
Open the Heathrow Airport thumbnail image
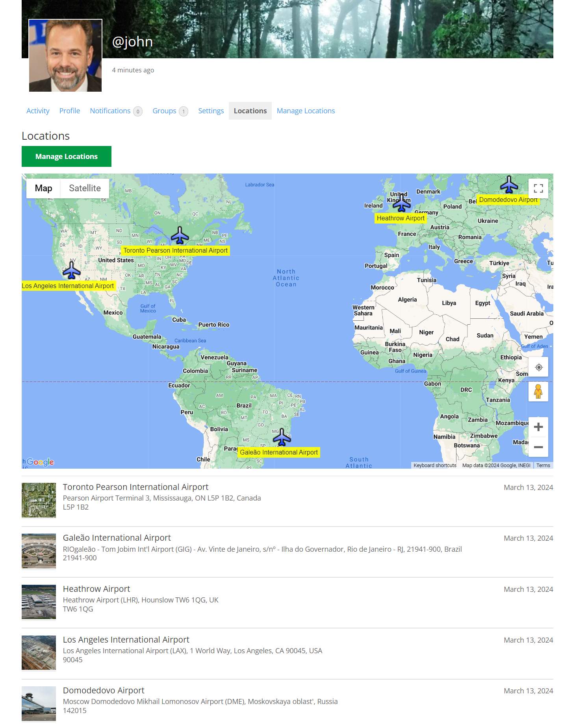click(x=39, y=602)
